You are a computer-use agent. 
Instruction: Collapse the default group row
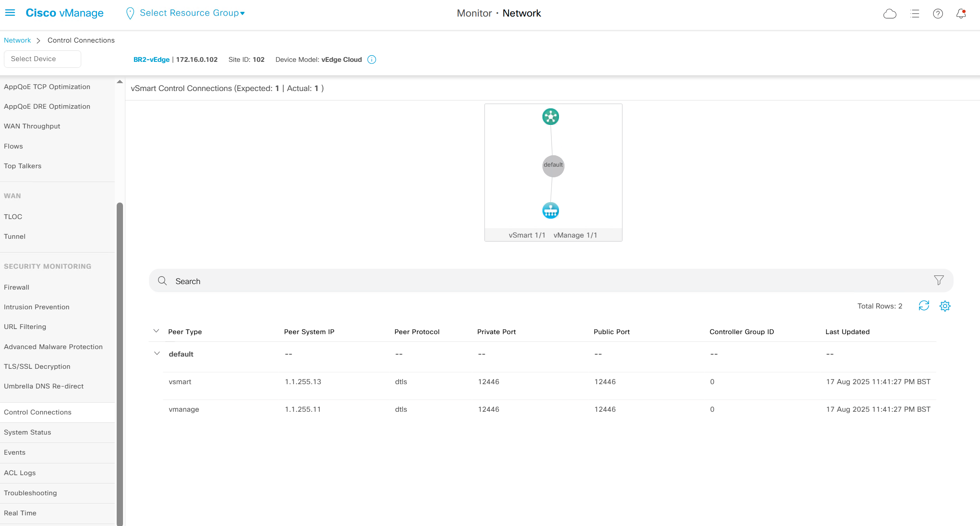(x=157, y=353)
